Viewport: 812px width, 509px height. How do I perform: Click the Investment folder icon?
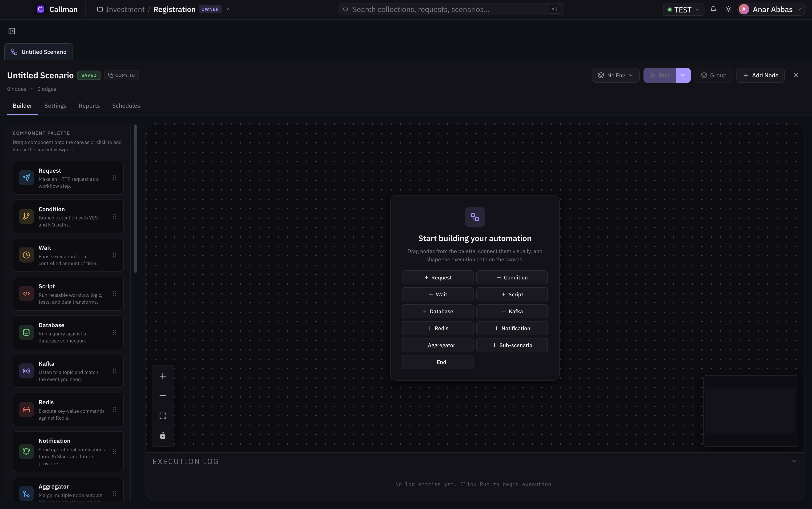point(100,9)
